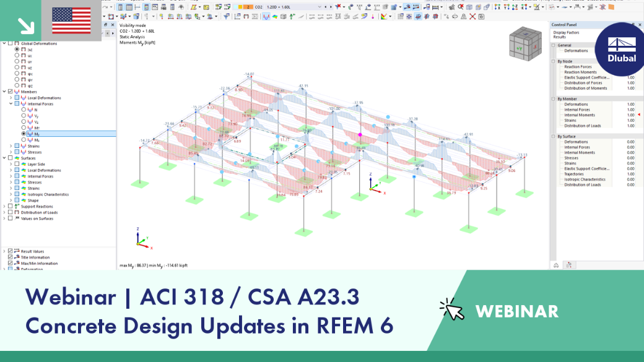Select the Mz internal force radio button
Screen dimensions: 644x362
24,140
